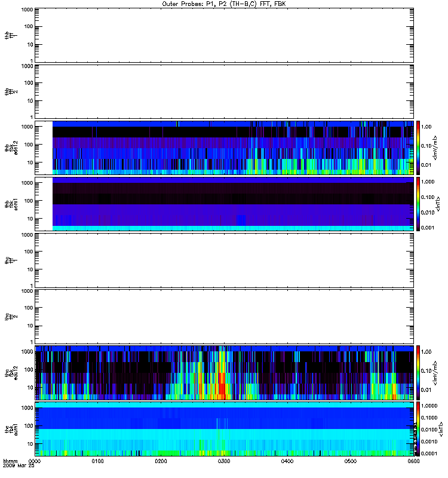Viewport: 448px width, 478px height.
Task: Click the 'thb fff 2' y-axis title
Action: click(x=11, y=92)
